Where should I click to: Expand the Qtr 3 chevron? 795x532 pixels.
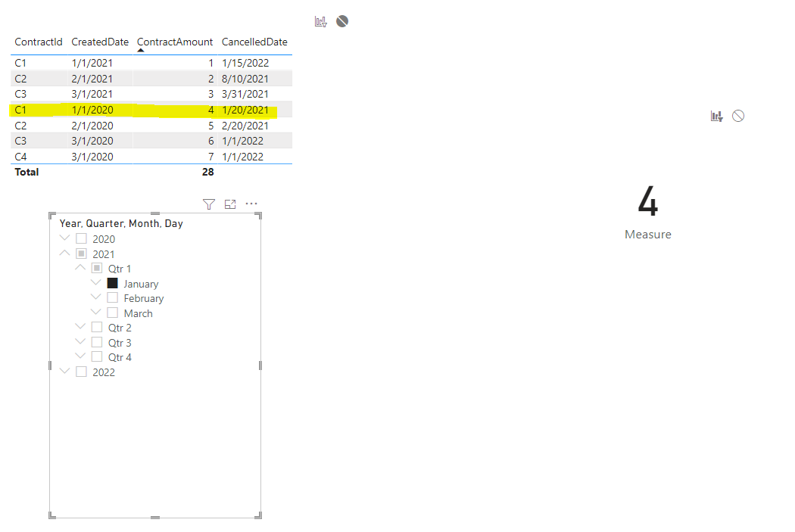coord(80,341)
